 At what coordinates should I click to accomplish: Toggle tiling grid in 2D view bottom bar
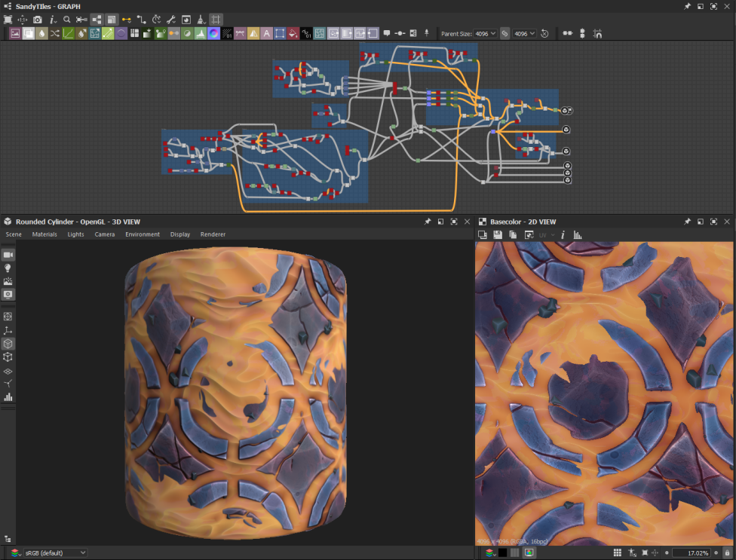[x=618, y=553]
